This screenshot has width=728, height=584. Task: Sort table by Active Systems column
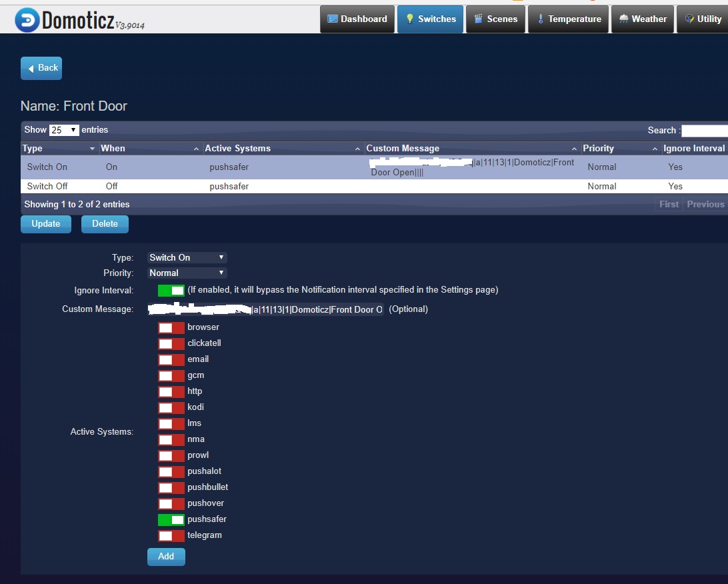click(x=283, y=148)
